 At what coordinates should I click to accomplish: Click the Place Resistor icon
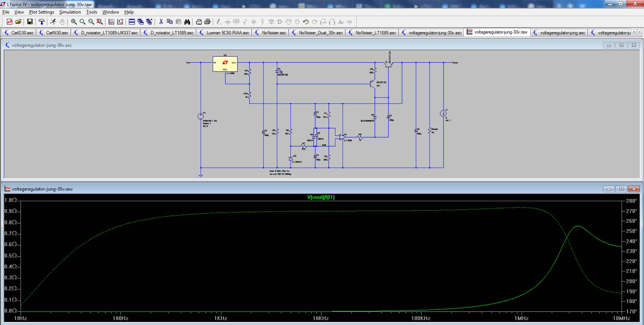245,22
